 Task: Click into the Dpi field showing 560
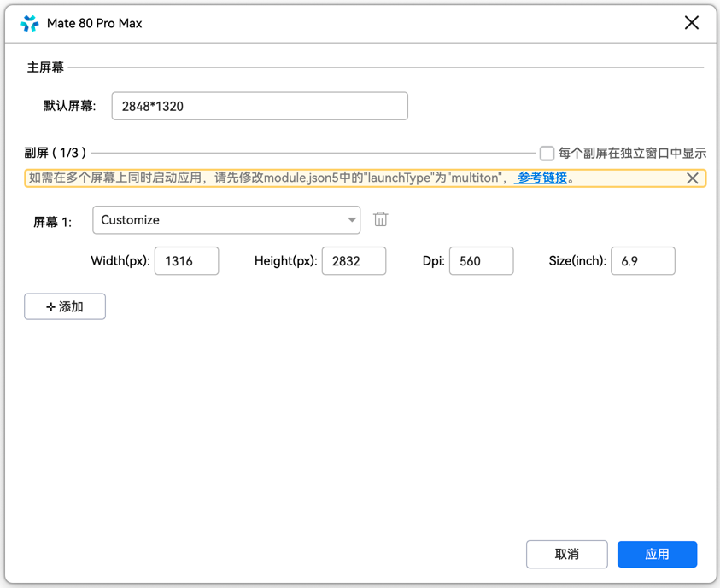[x=481, y=261]
